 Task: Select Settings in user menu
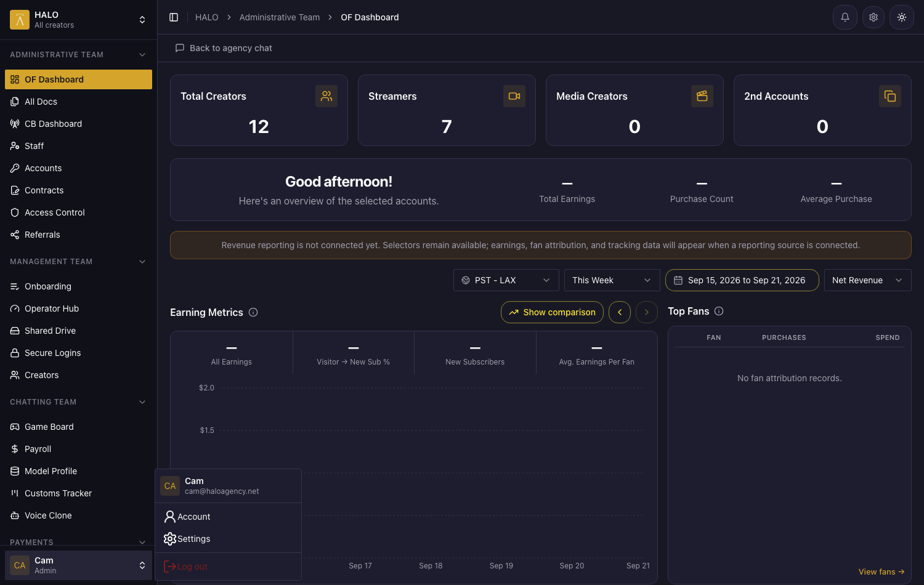(x=228, y=539)
